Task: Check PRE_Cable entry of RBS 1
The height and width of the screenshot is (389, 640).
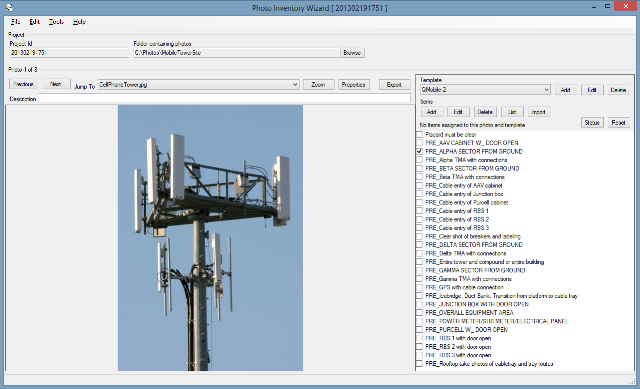Action: [420, 211]
